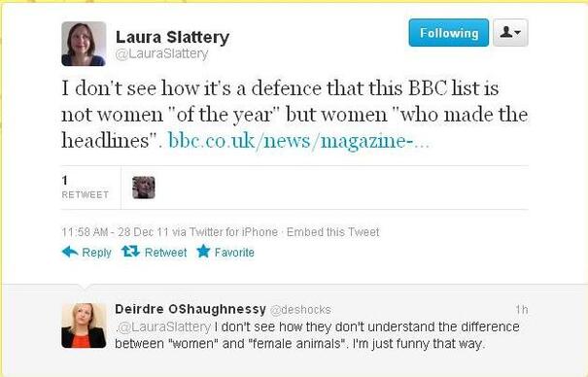Click the @deshocks handle
588x377 pixels.
click(300, 310)
